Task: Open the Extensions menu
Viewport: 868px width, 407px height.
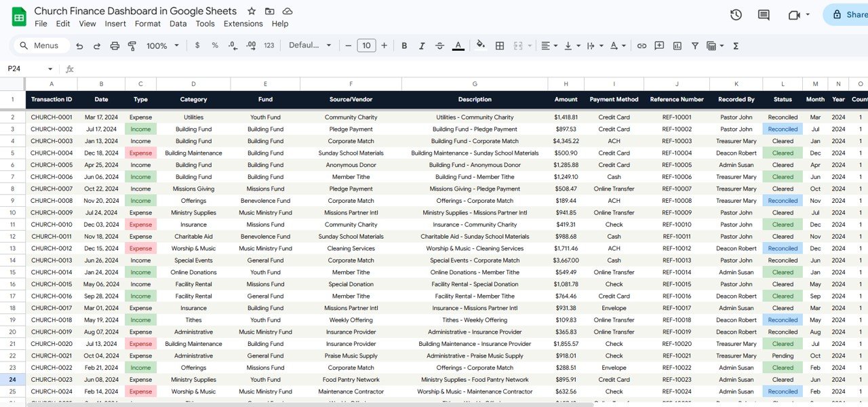Action: pyautogui.click(x=243, y=23)
